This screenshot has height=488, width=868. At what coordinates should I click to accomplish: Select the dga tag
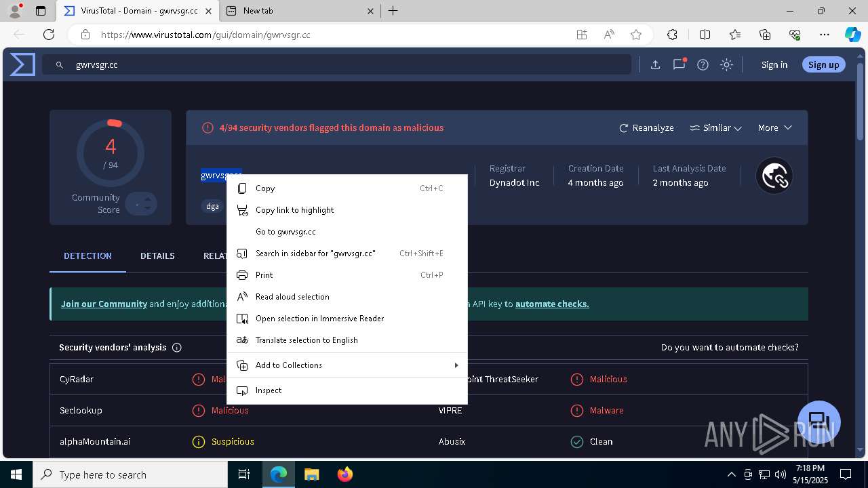(213, 206)
